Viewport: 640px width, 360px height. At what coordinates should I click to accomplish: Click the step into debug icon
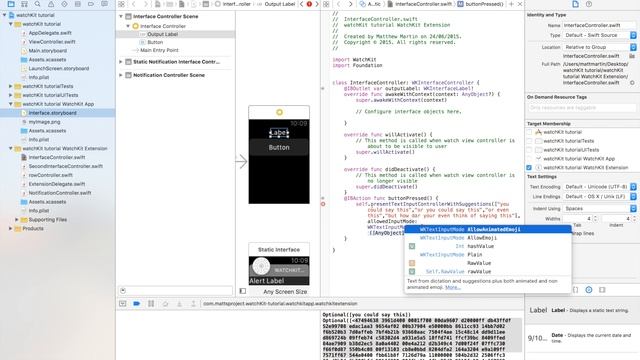(179, 304)
